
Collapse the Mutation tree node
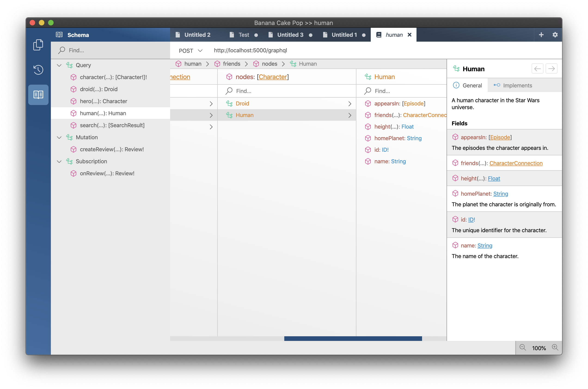(59, 137)
